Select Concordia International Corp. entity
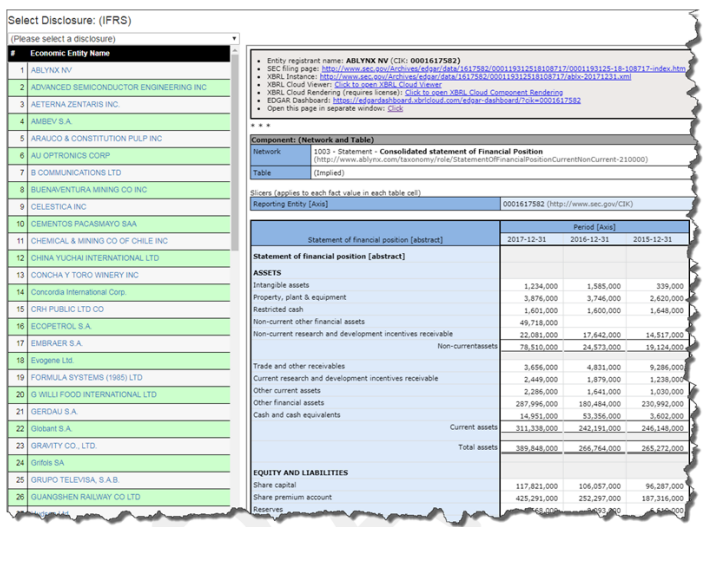Screen dimensions: 710x570 78,292
